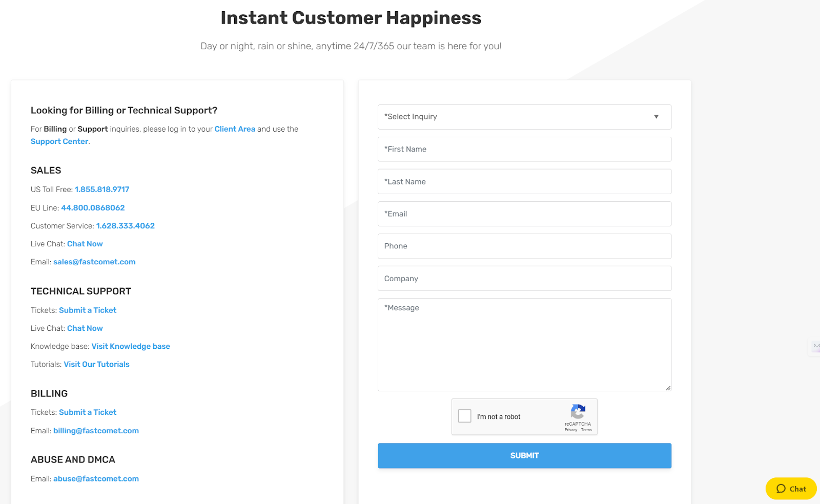Viewport: 820px width, 504px height.
Task: Focus the First Name field
Action: point(524,149)
